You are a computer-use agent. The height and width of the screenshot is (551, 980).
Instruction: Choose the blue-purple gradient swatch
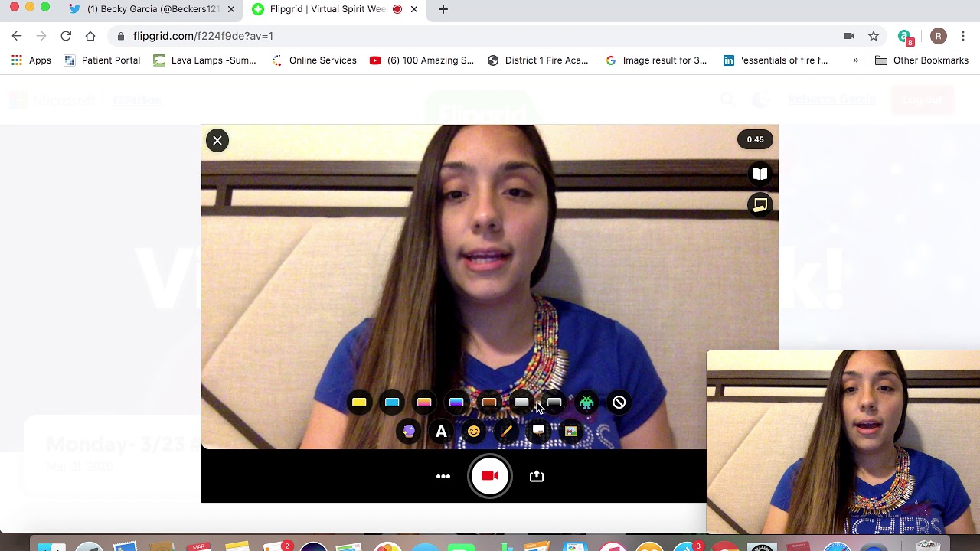click(456, 403)
